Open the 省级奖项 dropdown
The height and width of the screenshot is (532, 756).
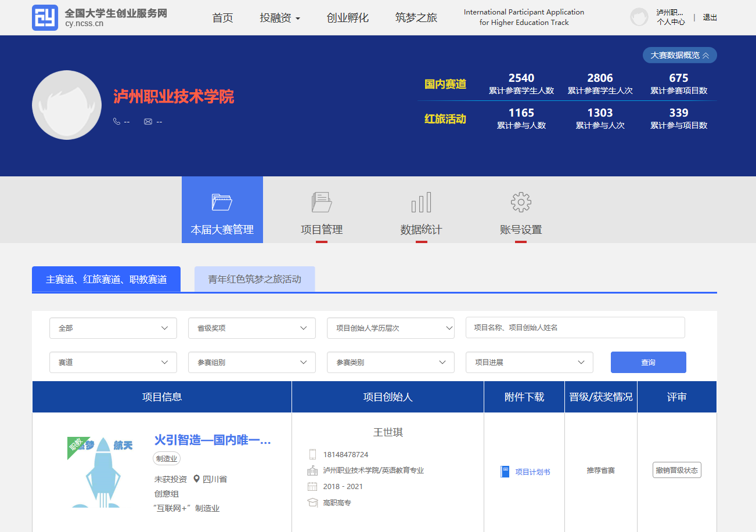(251, 328)
